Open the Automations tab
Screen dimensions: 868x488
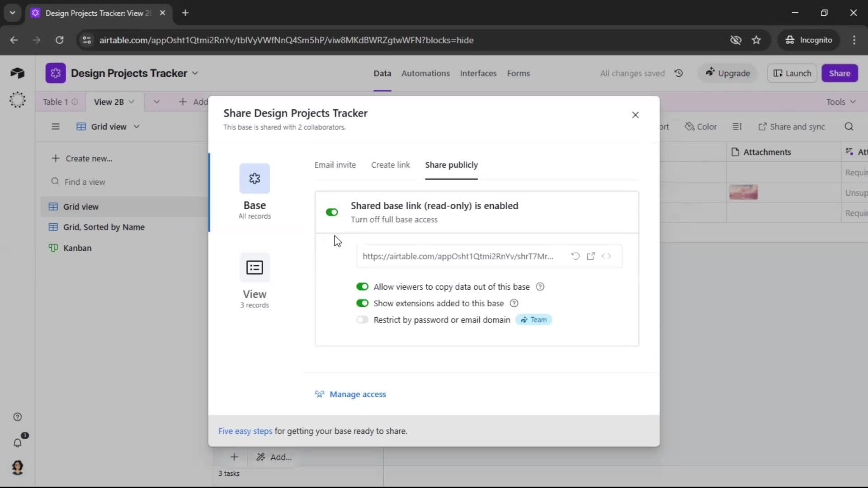tap(425, 73)
